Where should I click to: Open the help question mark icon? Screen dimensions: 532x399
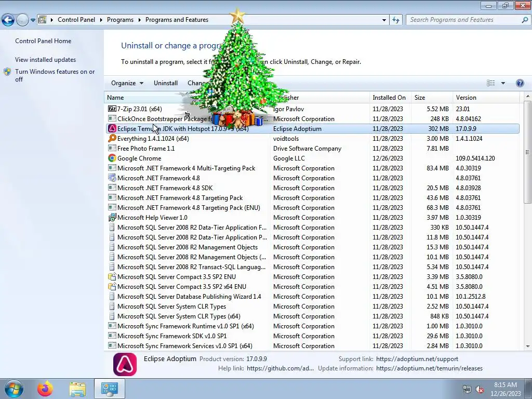[520, 83]
